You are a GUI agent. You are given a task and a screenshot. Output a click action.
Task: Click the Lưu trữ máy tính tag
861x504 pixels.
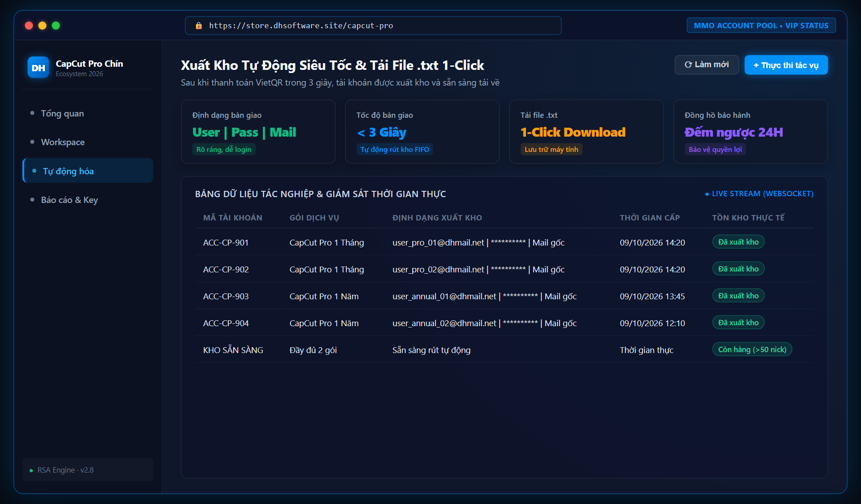click(x=551, y=150)
